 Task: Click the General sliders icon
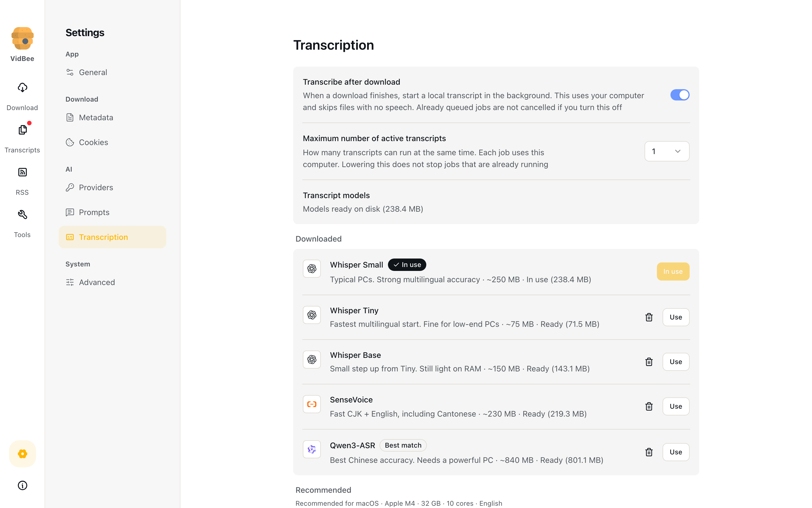coord(70,72)
